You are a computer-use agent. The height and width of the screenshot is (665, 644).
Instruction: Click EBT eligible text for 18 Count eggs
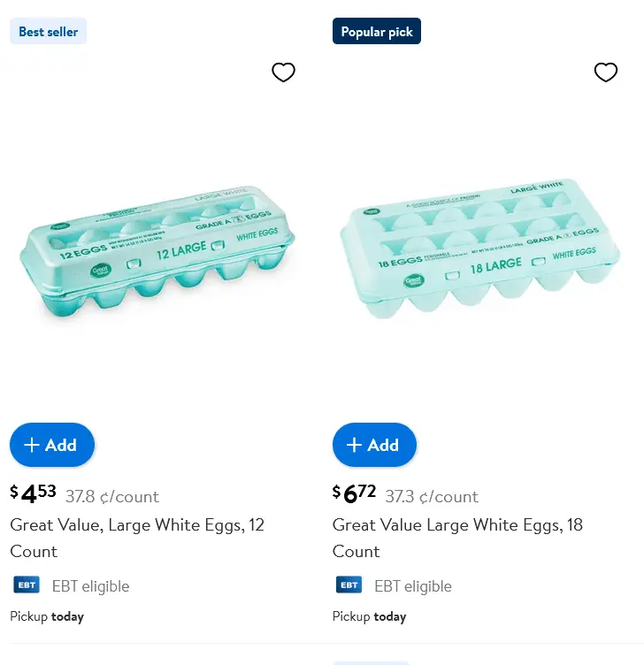(x=412, y=586)
